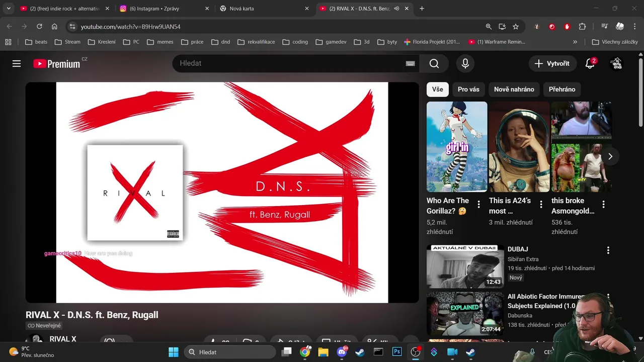Open the weather widget showing 9°C
Screen dimensions: 644x362
31,351
